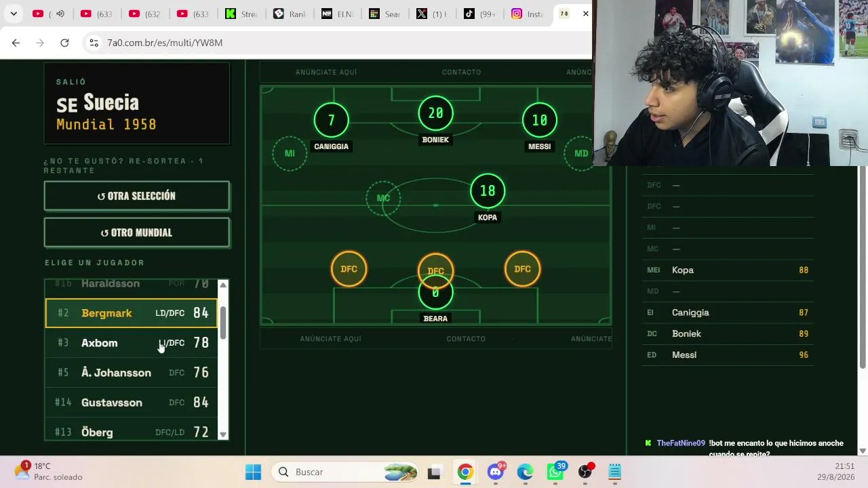868x488 pixels.
Task: Open the Windows Start menu
Action: coord(253,472)
